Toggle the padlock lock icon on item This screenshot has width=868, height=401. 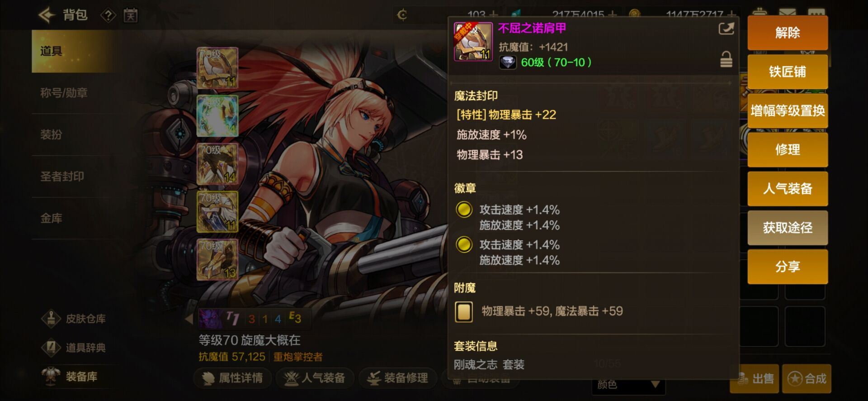coord(726,59)
